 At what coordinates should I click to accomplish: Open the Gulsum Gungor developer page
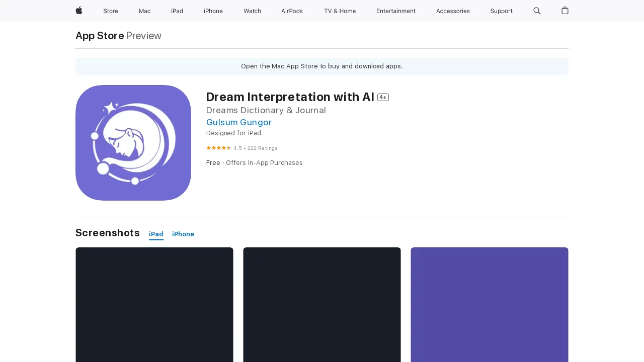tap(238, 122)
